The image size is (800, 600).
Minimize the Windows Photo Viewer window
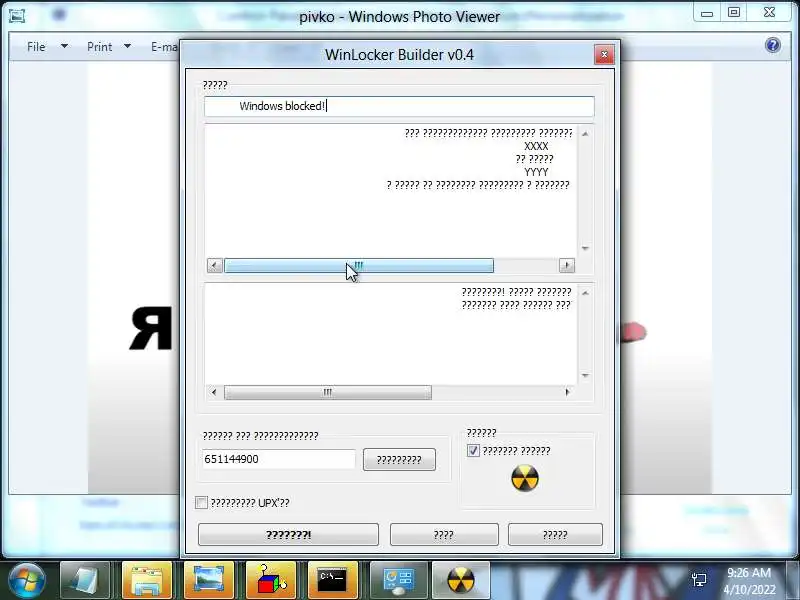(707, 13)
